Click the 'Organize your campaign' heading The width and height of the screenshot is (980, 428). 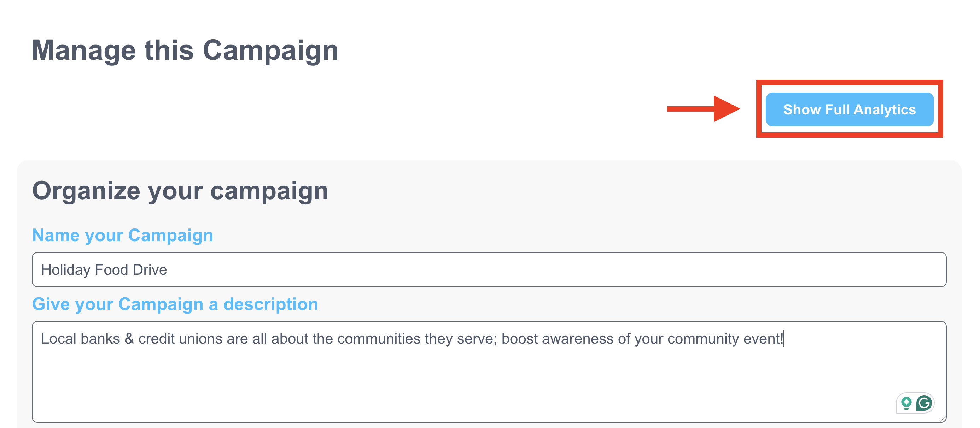[180, 191]
